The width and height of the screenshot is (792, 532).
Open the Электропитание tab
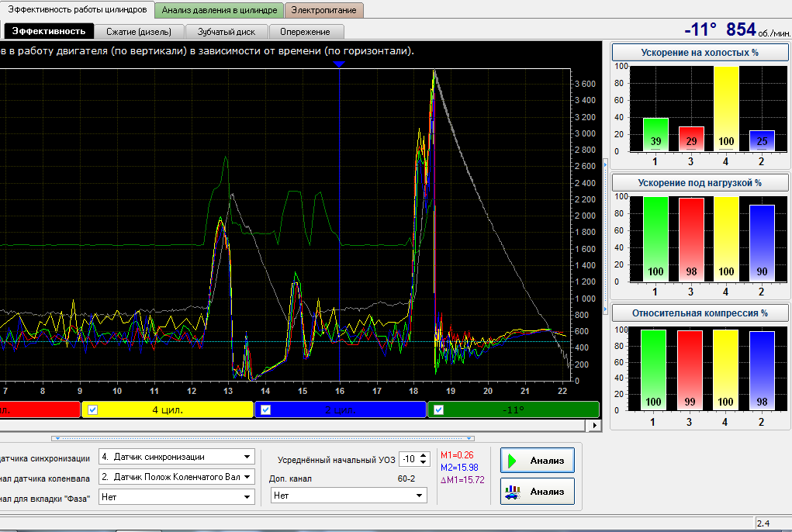coord(323,10)
